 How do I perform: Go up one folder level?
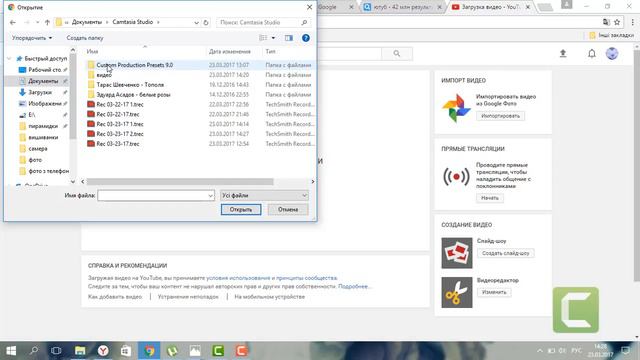tap(47, 22)
